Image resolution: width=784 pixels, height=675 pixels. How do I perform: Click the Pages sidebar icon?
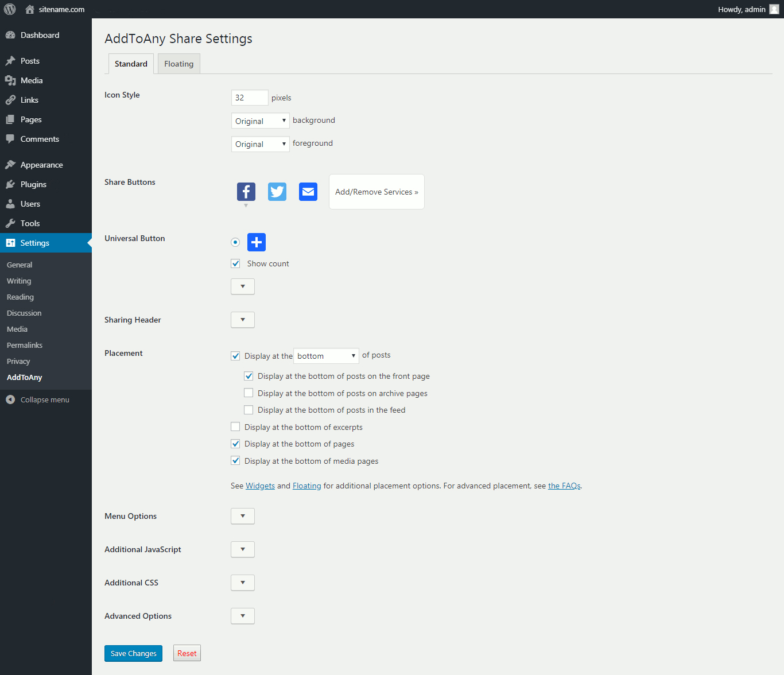(10, 119)
